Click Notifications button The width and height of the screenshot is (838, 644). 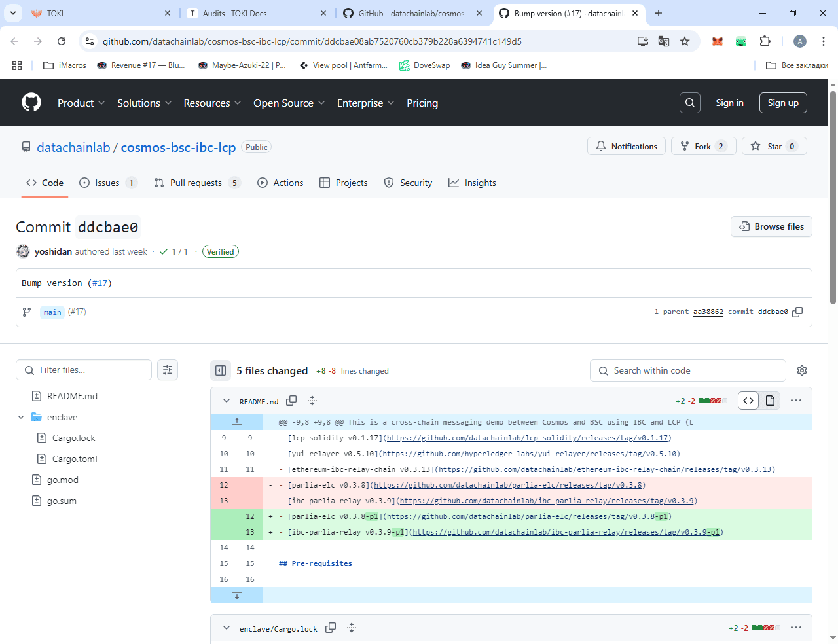[x=627, y=146]
